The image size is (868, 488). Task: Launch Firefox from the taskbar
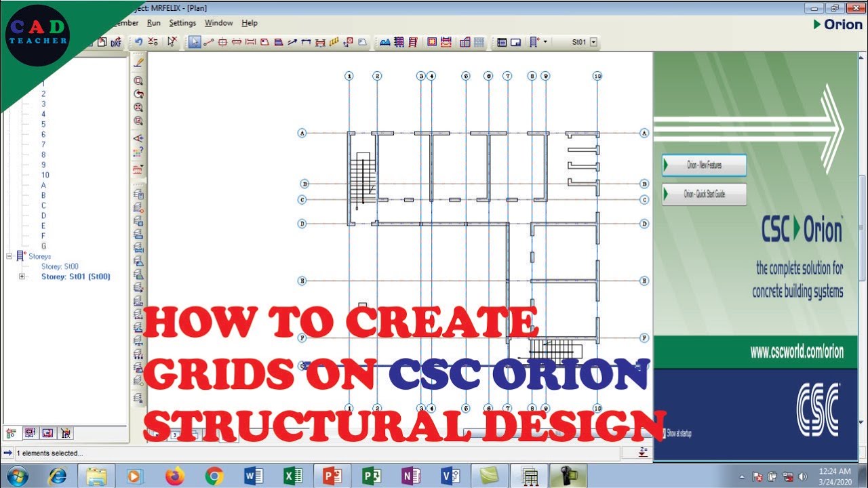click(174, 476)
